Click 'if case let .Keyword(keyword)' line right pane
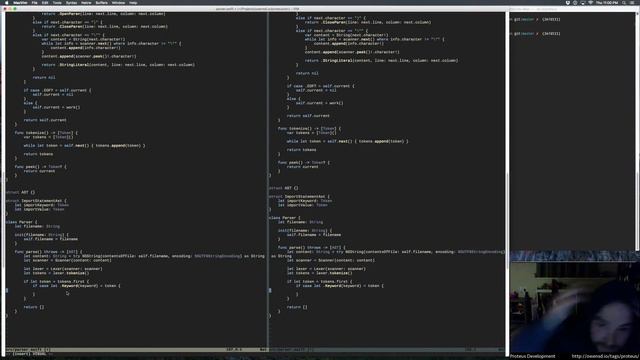 (x=340, y=286)
